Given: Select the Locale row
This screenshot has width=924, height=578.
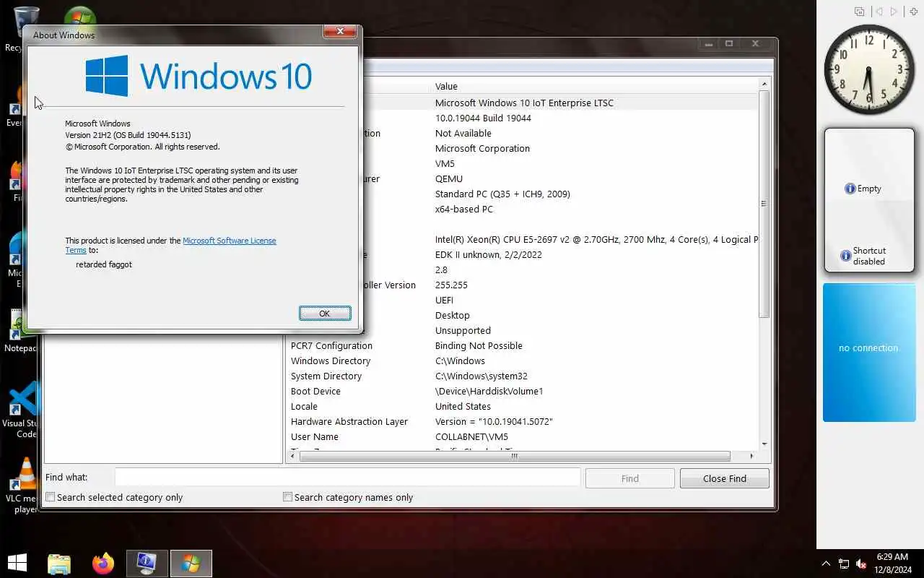Looking at the screenshot, I should click(523, 406).
